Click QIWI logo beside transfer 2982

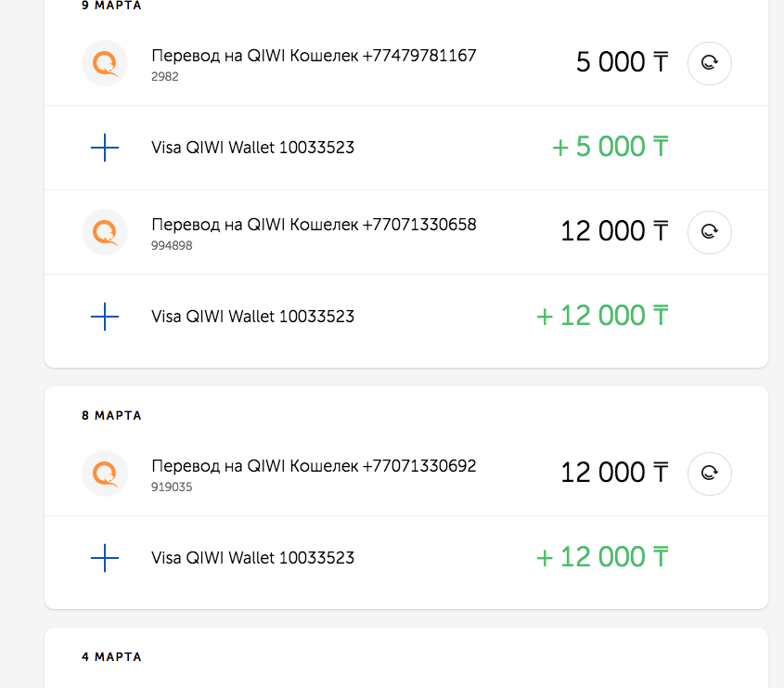pos(105,63)
